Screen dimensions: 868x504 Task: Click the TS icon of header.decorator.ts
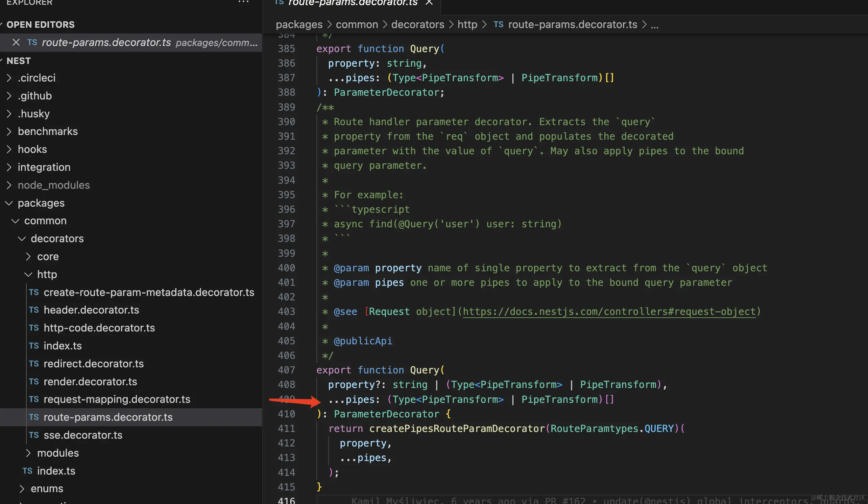tap(34, 310)
